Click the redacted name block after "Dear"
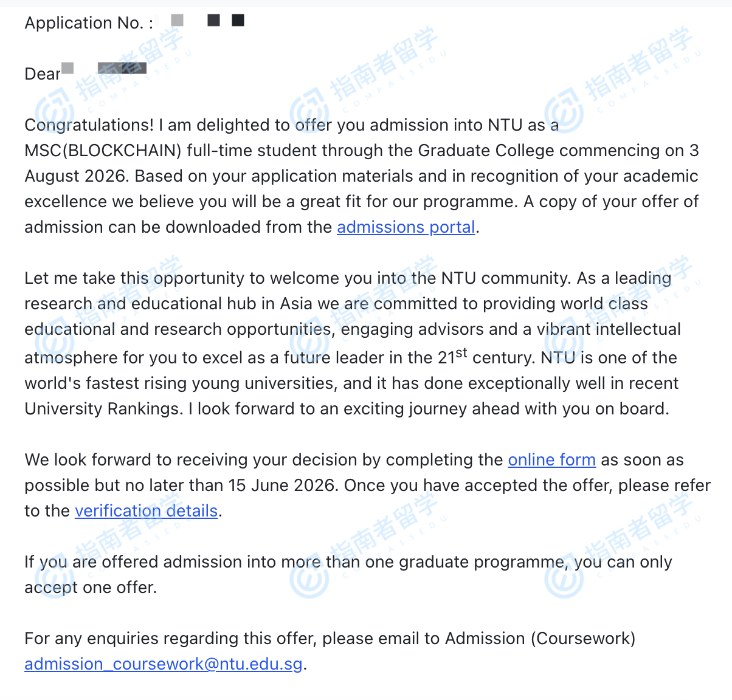Screen dimensions: 732x700 click(x=122, y=68)
